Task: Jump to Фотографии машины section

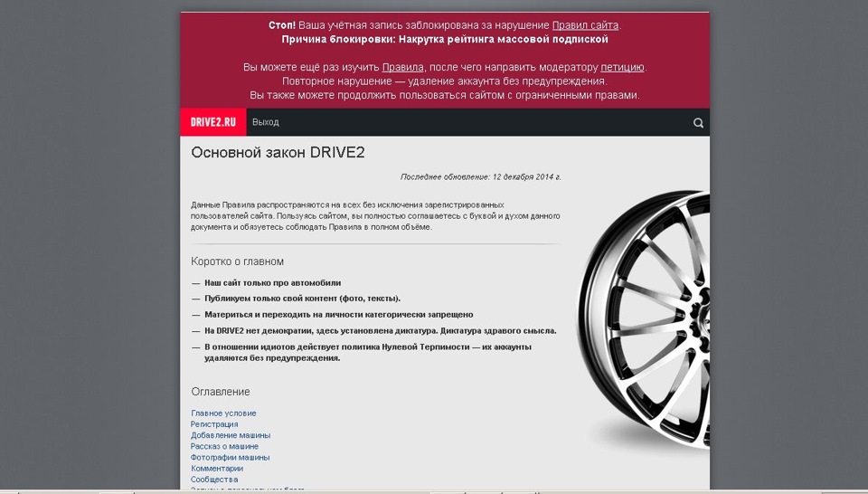Action: (x=230, y=458)
